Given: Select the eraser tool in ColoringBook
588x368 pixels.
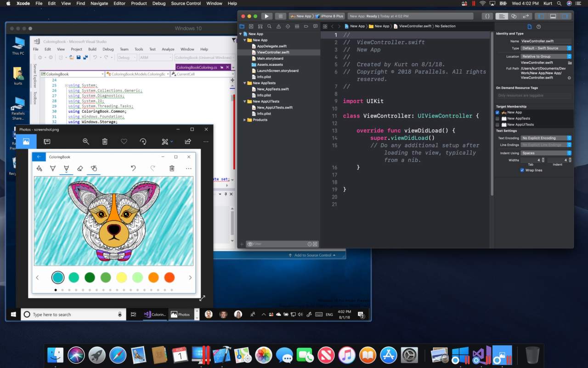Looking at the screenshot, I should [80, 169].
